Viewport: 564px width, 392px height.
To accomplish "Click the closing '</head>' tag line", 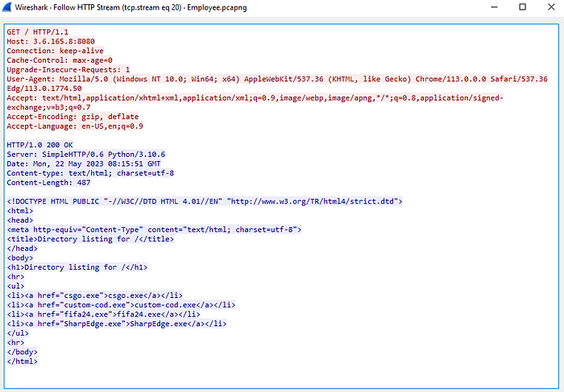I will pos(22,248).
